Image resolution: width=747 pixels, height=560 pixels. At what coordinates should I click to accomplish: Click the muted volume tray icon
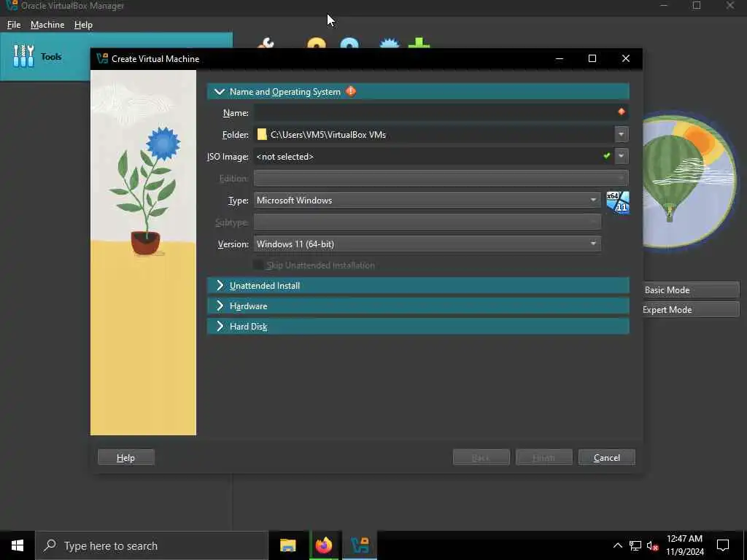(x=653, y=546)
